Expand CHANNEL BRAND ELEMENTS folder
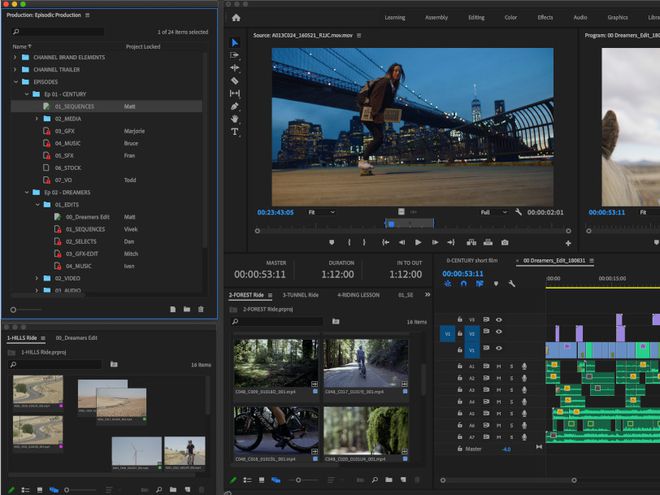Screen dimensions: 660x495 tap(15, 57)
